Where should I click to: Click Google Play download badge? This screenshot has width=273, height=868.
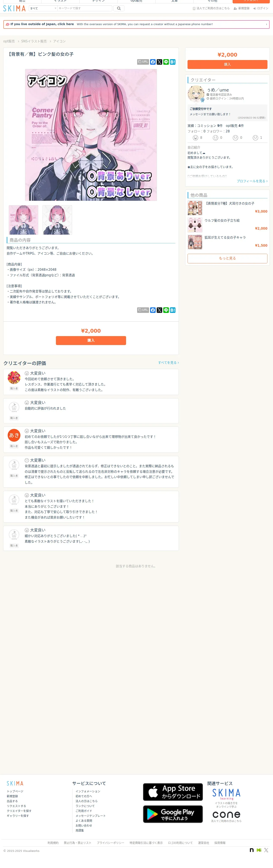[x=173, y=814]
